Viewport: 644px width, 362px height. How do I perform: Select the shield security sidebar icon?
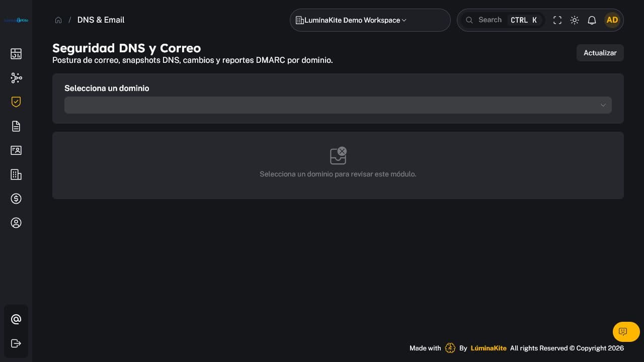(16, 102)
